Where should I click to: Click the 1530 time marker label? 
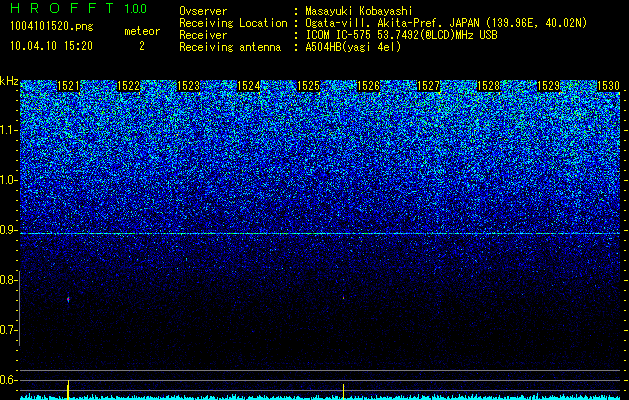(x=609, y=86)
